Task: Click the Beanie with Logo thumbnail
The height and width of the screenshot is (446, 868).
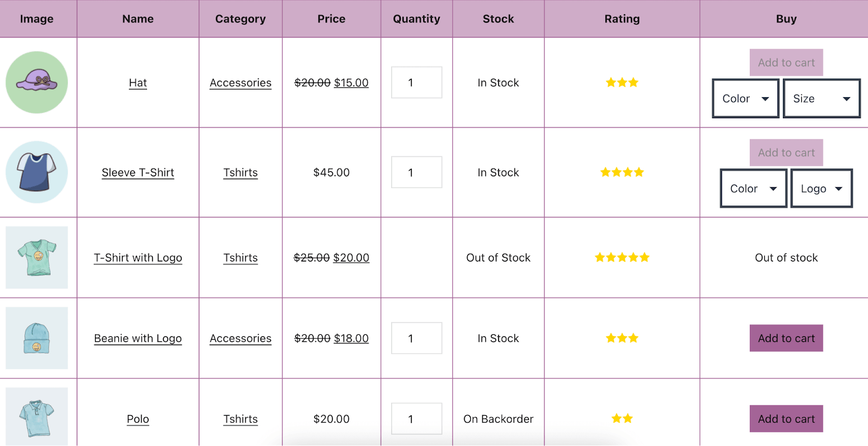Action: pyautogui.click(x=36, y=338)
